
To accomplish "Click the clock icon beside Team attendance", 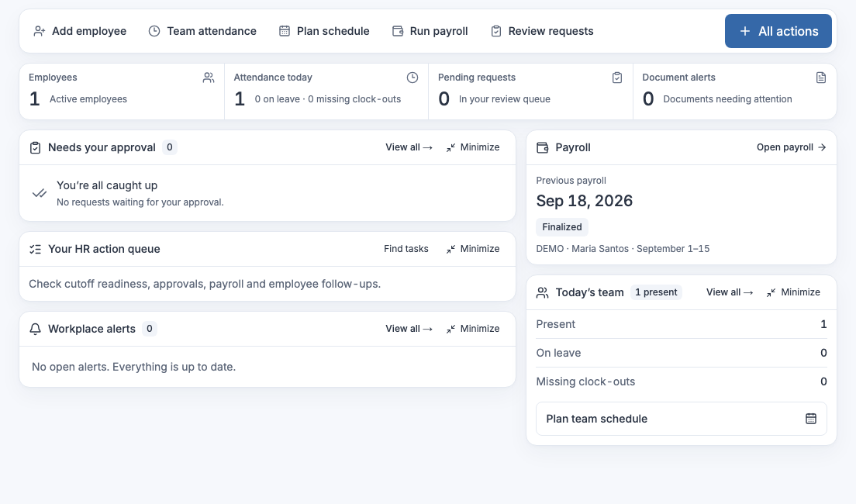I will [154, 31].
